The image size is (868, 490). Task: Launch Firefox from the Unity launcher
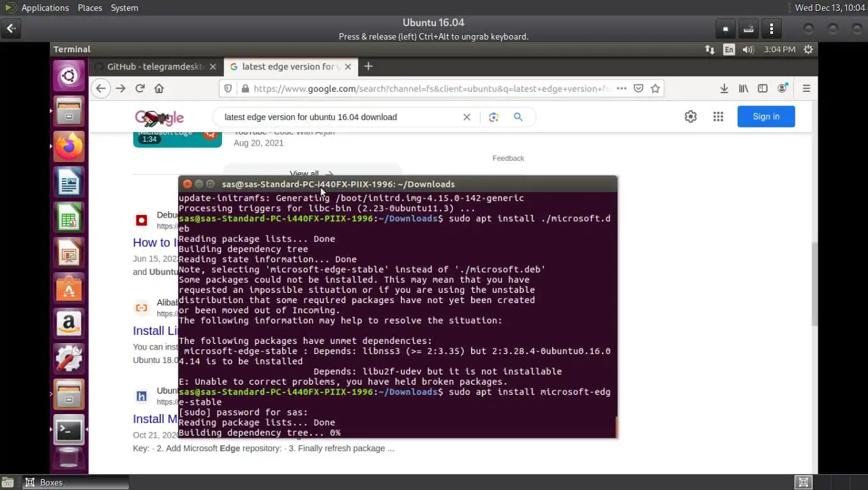[x=69, y=147]
